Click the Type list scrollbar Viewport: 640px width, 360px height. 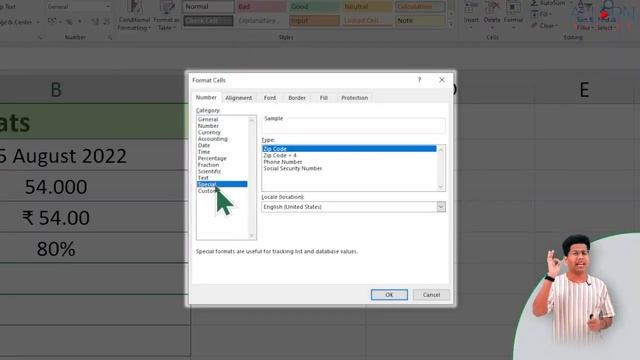coord(441,168)
